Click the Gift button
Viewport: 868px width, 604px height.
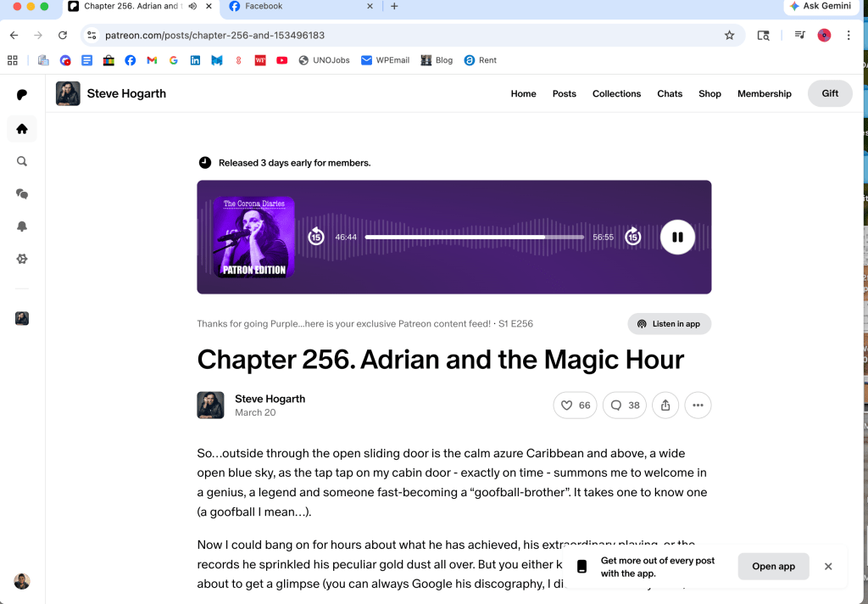click(830, 93)
